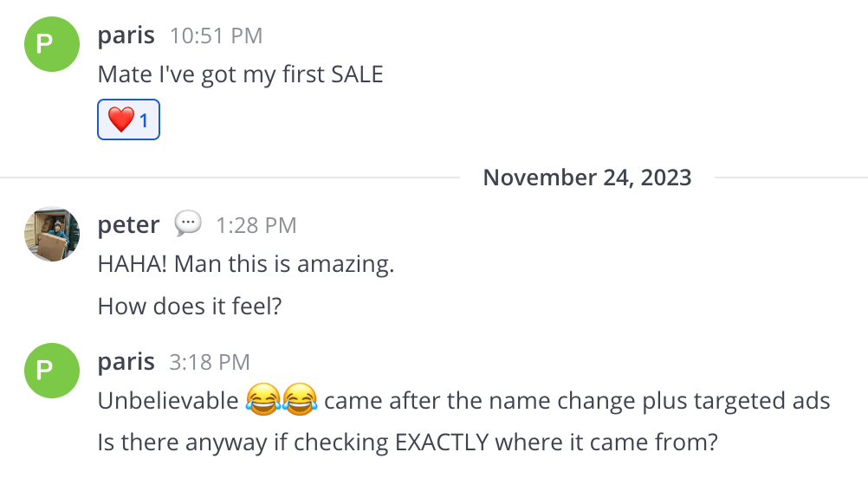868x478 pixels.
Task: Click the November 24, 2023 date divider
Action: pos(586,178)
